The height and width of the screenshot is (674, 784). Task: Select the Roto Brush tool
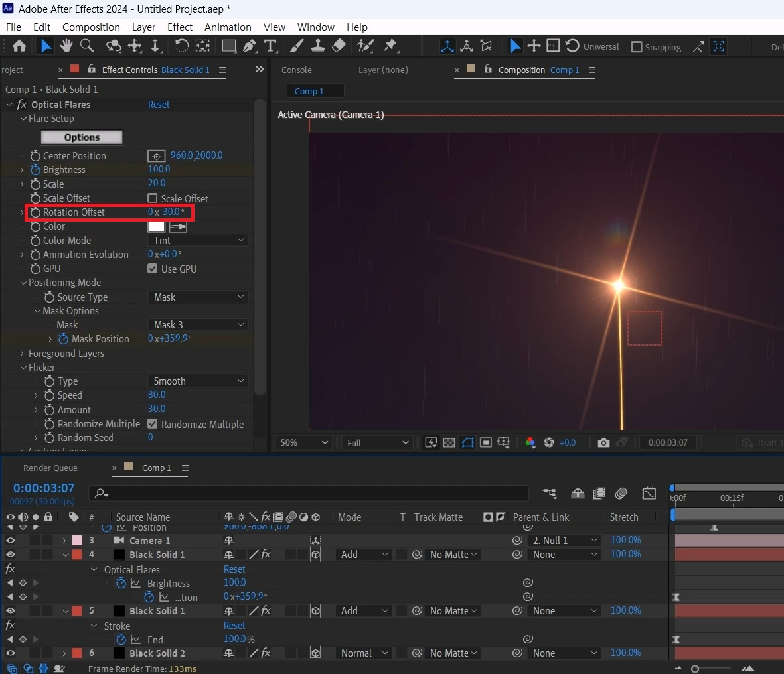[365, 46]
